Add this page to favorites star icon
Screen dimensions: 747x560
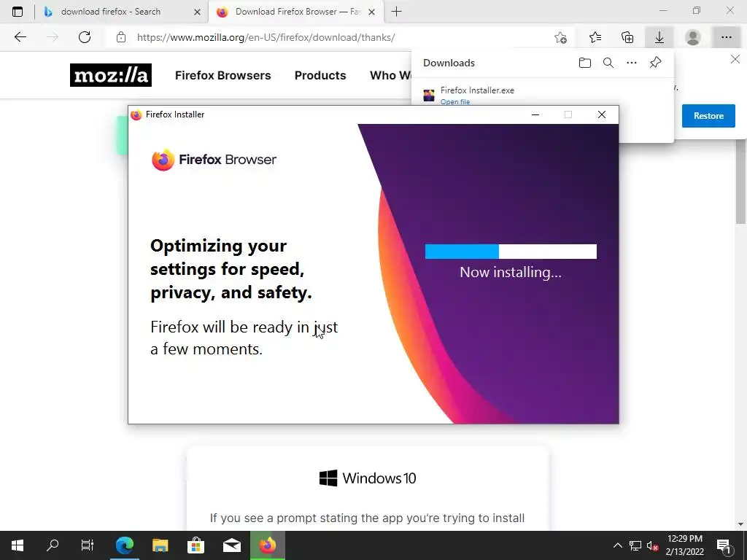[561, 37]
